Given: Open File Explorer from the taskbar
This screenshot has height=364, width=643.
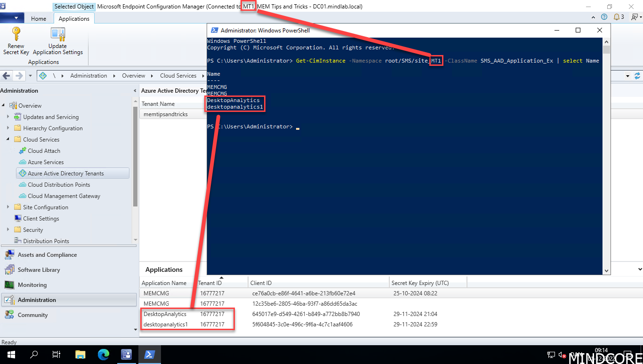Looking at the screenshot, I should click(80, 355).
